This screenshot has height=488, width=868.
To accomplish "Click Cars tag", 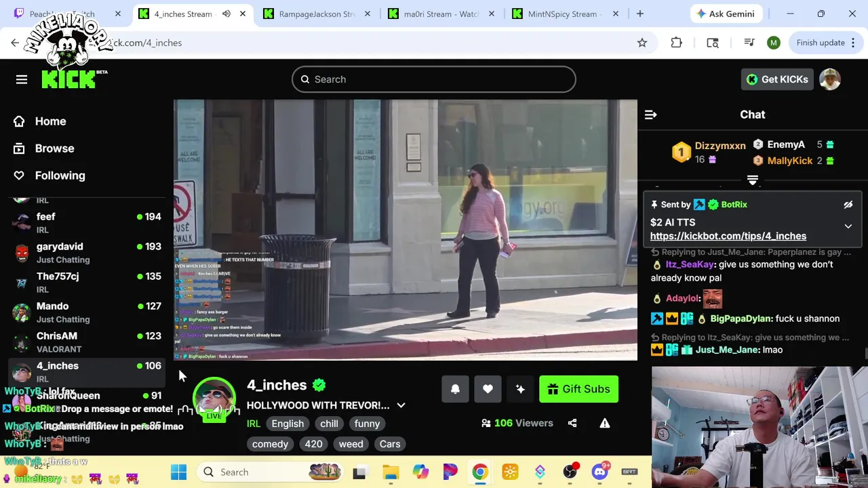I will click(x=390, y=444).
